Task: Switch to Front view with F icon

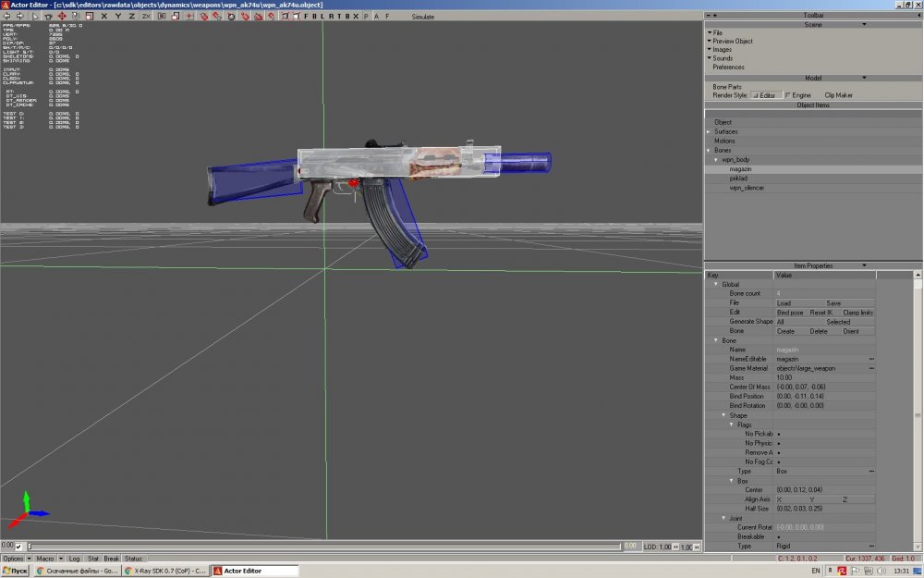Action: click(308, 16)
